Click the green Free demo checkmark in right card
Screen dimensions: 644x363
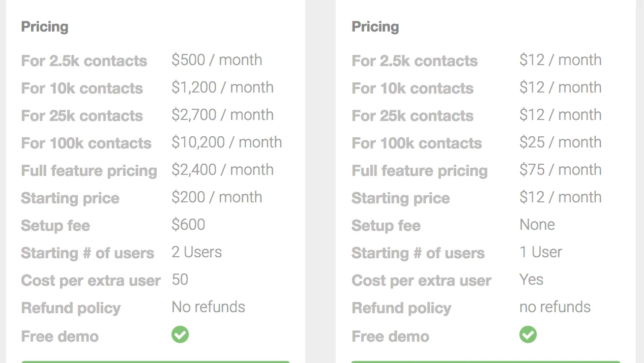528,335
